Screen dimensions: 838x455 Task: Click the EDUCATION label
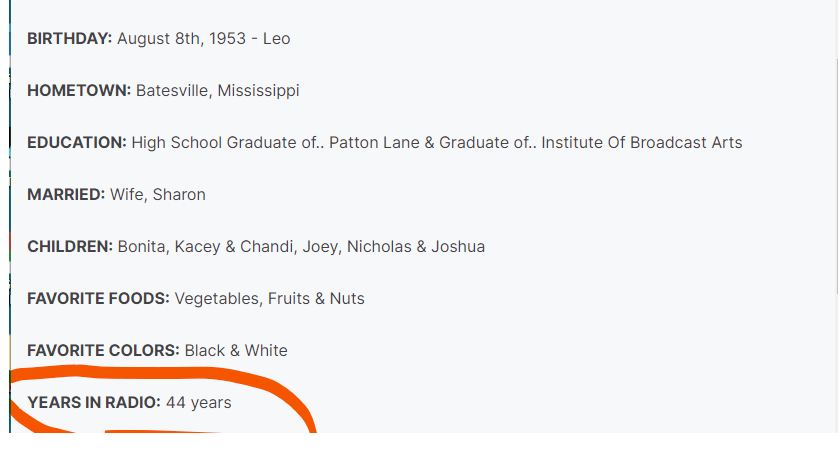point(77,143)
